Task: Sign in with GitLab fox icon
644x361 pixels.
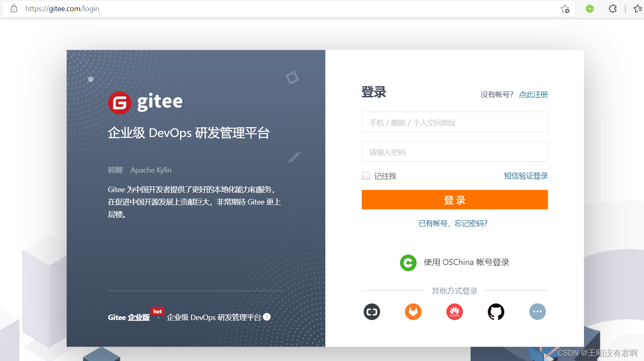Action: pyautogui.click(x=413, y=312)
